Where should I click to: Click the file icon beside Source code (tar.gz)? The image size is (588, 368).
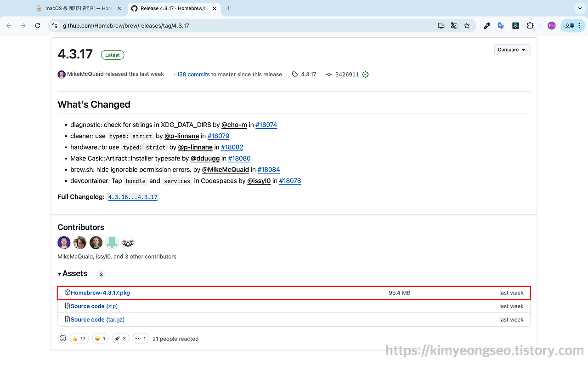pos(67,319)
